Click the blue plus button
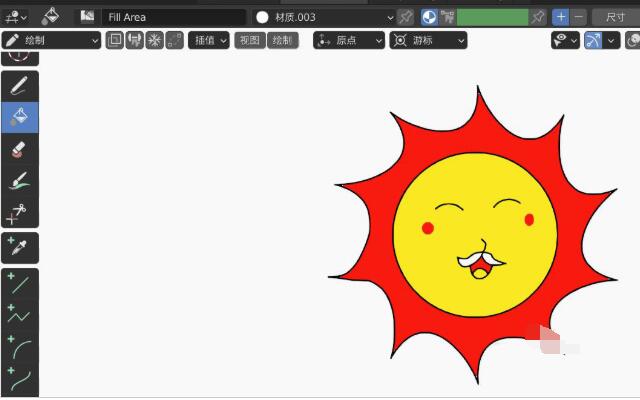Viewport: 640px width, 400px height. pos(561,17)
